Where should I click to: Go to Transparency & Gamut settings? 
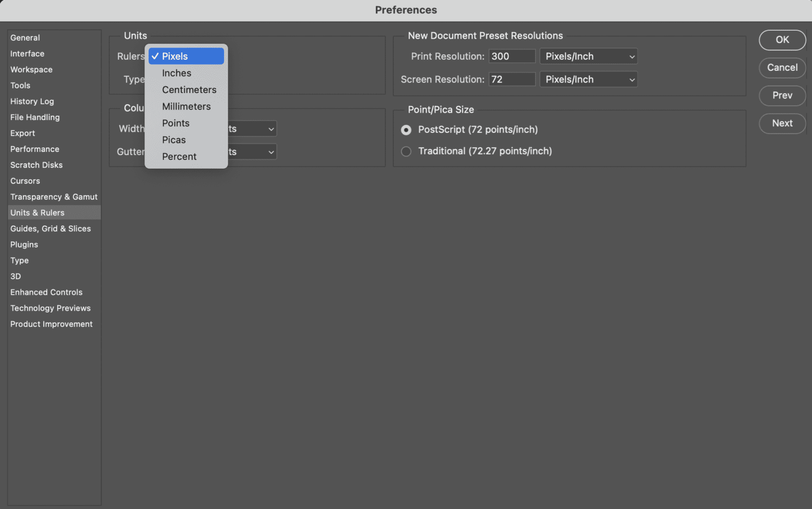(53, 197)
